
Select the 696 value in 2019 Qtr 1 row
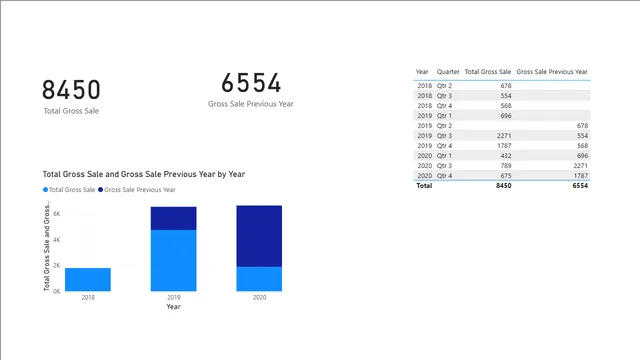[506, 116]
